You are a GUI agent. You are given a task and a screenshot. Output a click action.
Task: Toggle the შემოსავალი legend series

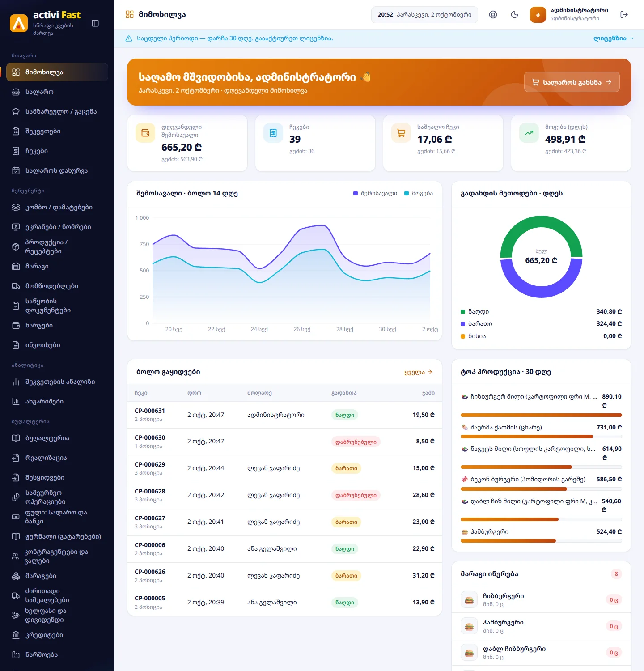pos(375,193)
